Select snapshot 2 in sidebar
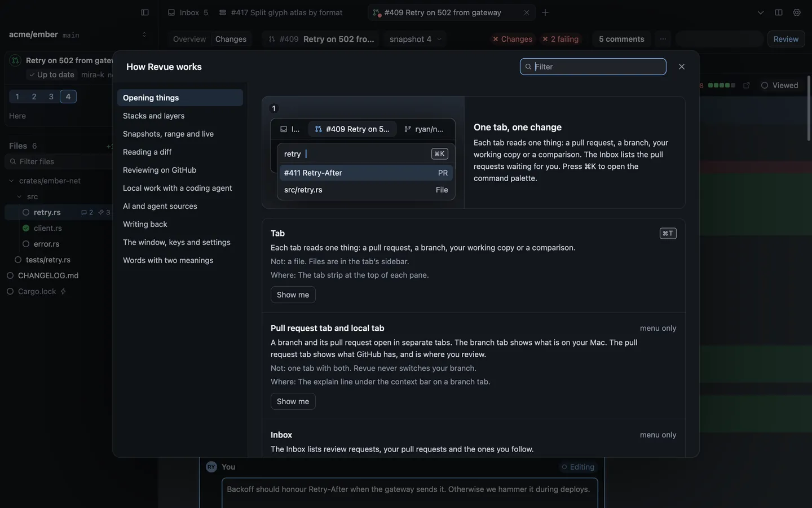This screenshot has height=508, width=812. pyautogui.click(x=34, y=97)
